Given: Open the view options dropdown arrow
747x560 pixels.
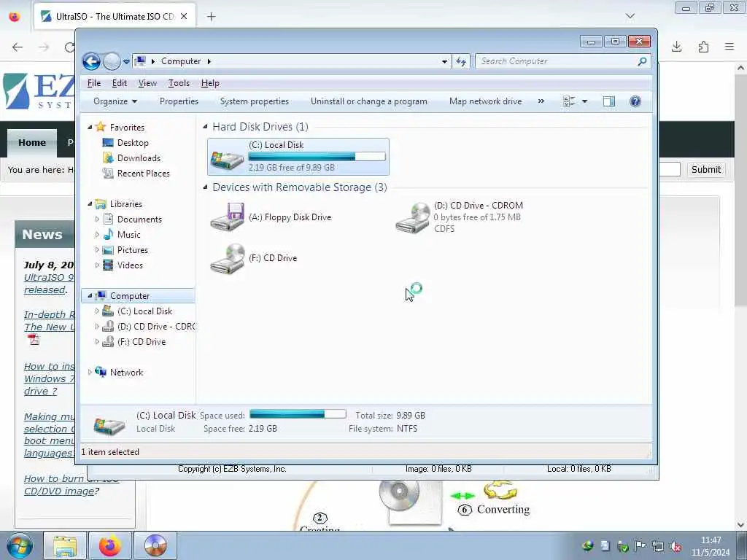Looking at the screenshot, I should (x=584, y=101).
